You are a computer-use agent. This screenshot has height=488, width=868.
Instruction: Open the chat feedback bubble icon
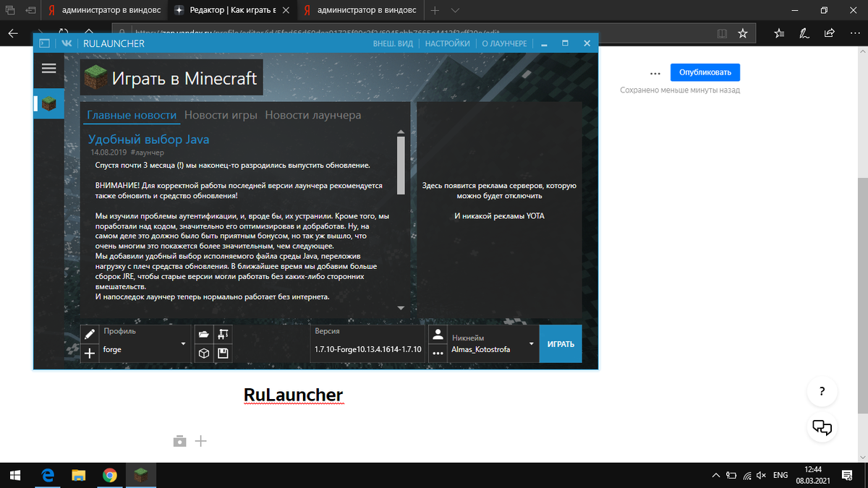(822, 427)
